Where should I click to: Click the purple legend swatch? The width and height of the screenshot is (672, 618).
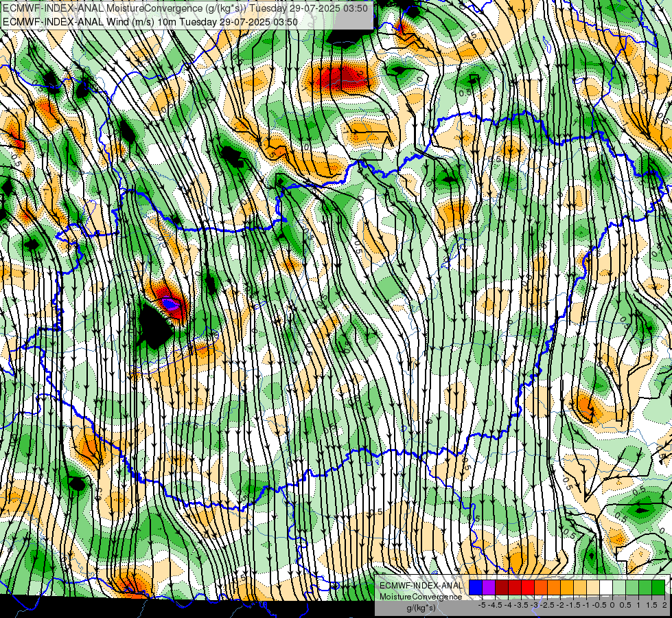coord(489,587)
